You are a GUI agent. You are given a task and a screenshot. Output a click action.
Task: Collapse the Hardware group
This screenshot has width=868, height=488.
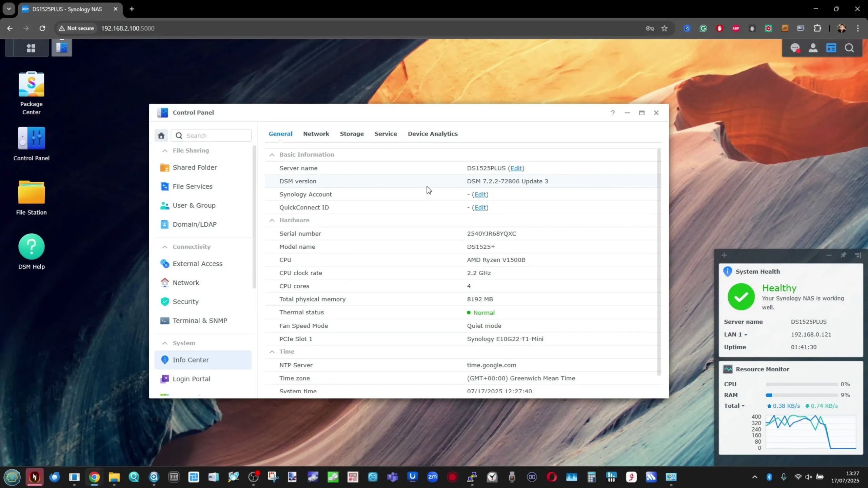click(x=272, y=220)
